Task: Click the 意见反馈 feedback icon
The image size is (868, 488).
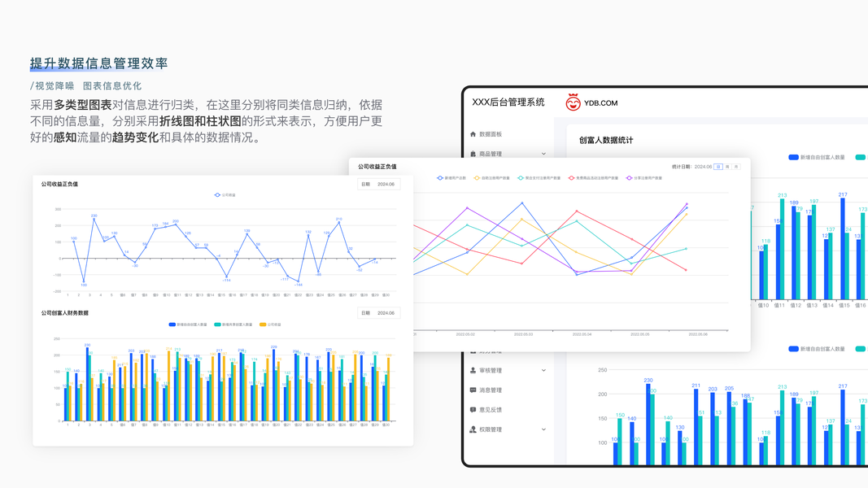Action: coord(473,410)
